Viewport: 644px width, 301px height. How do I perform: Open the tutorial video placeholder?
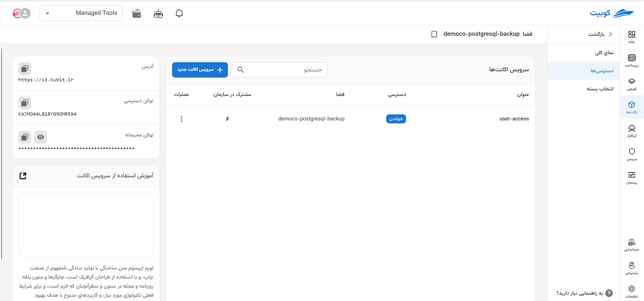tap(86, 225)
